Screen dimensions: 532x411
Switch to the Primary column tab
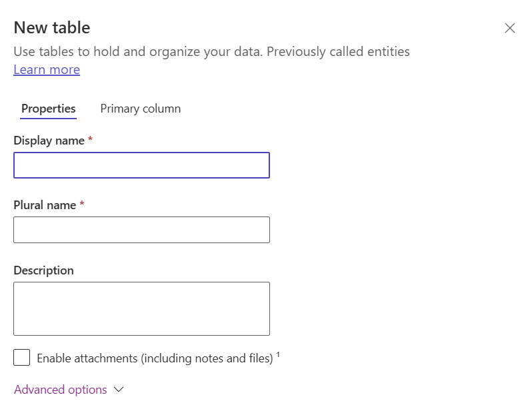pos(141,109)
